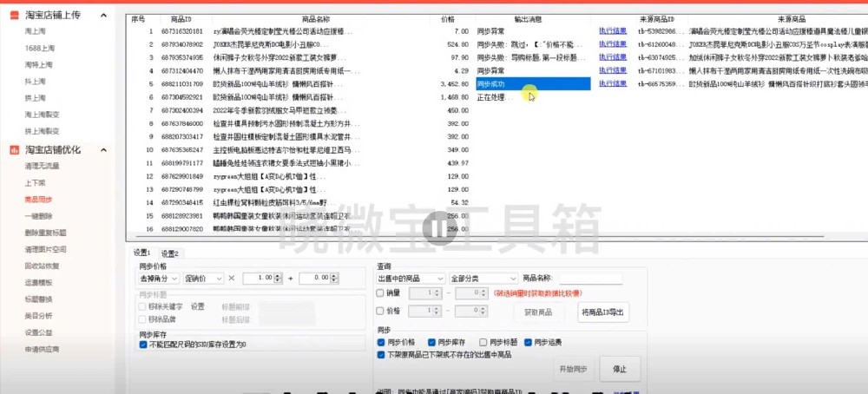Image resolution: width=868 pixels, height=394 pixels.
Task: Select the highlighted 同步成功 cell
Action: pyautogui.click(x=533, y=84)
